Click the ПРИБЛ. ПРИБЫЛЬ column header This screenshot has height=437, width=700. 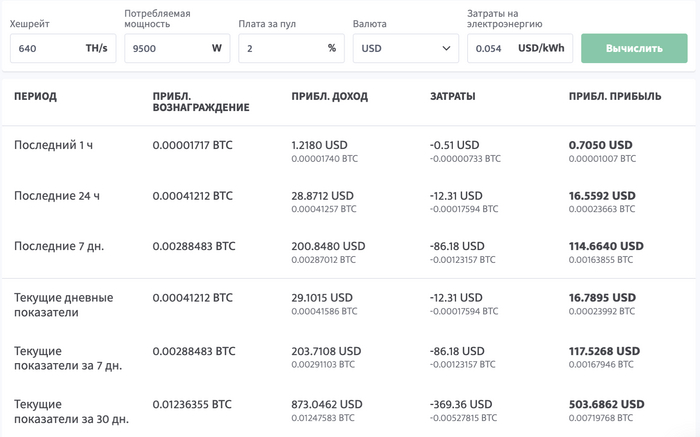tap(615, 97)
